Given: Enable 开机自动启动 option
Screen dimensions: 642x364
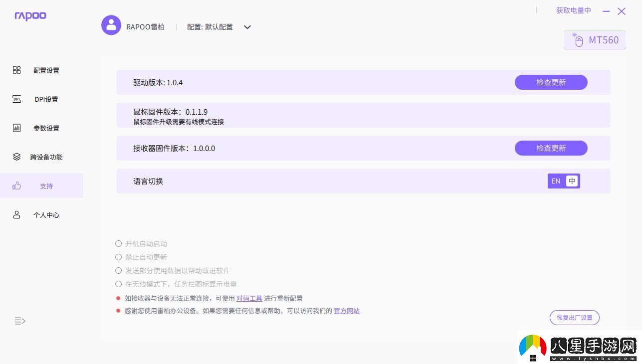Looking at the screenshot, I should 118,243.
